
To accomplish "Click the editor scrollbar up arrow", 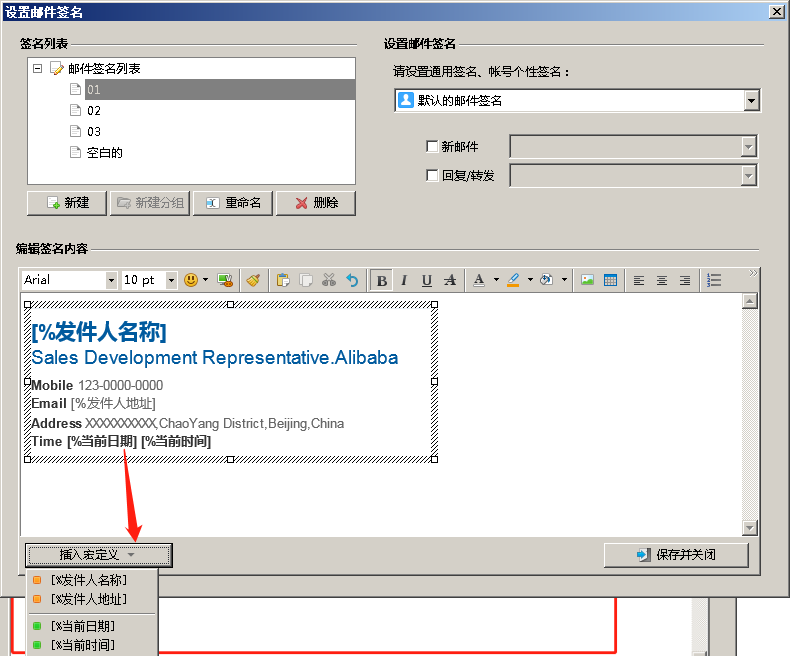I will click(x=750, y=301).
